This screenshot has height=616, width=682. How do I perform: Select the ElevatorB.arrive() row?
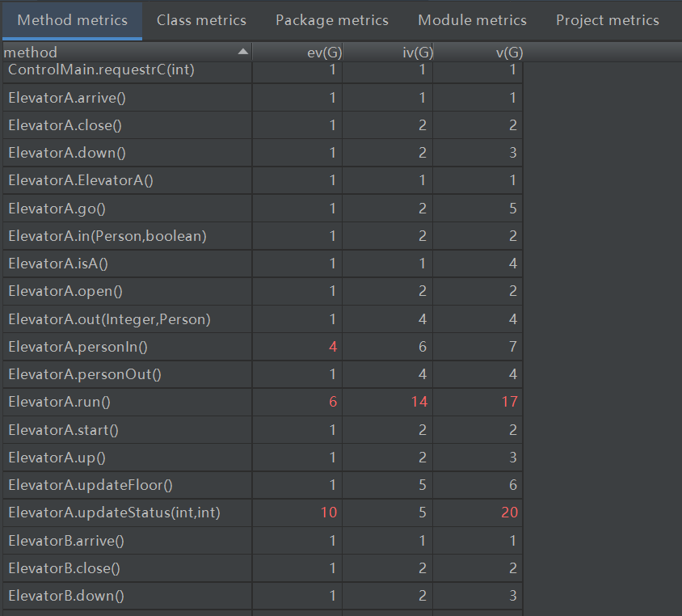[66, 540]
